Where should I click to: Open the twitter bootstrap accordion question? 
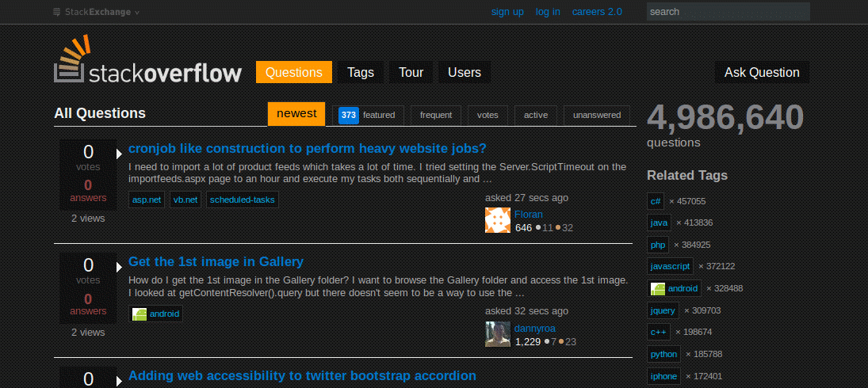[x=302, y=376]
